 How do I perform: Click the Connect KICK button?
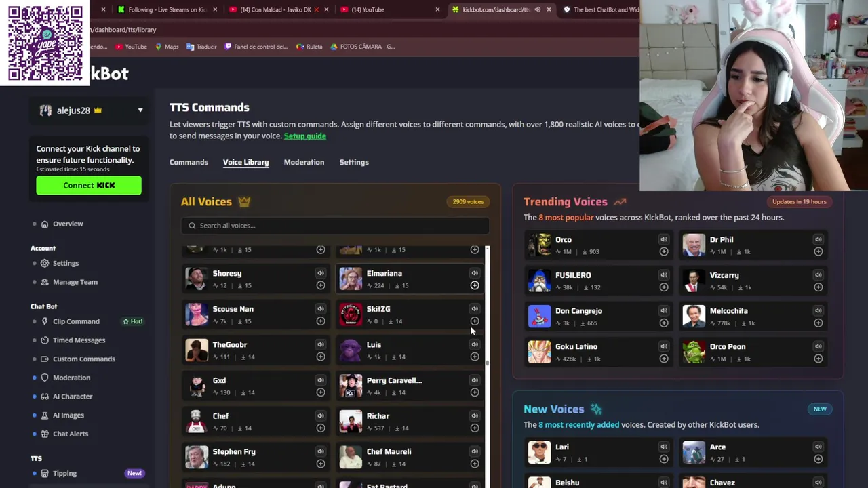tap(89, 185)
